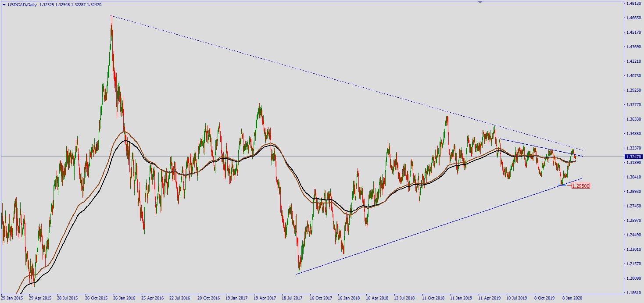Image resolution: width=644 pixels, height=303 pixels.
Task: Click price level 1.36330 on the price scale
Action: (x=634, y=119)
